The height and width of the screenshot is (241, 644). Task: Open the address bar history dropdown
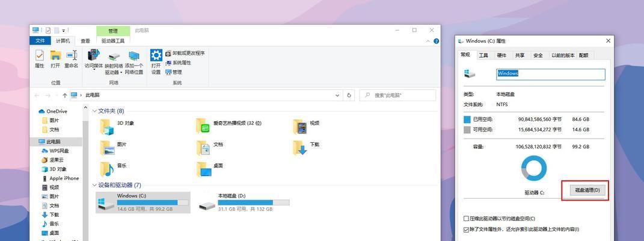[337, 95]
